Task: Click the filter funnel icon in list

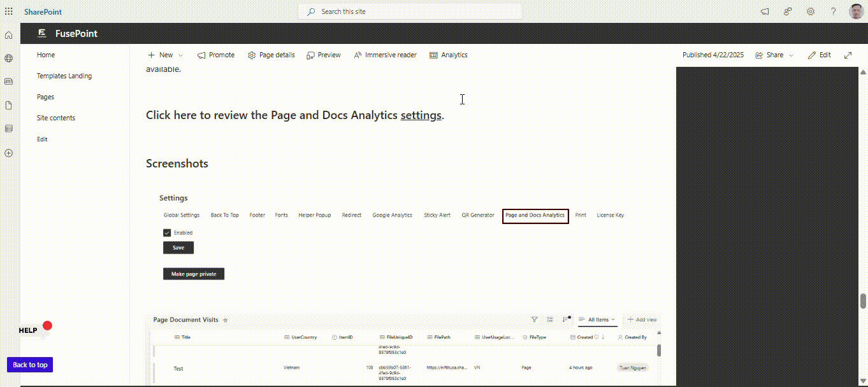Action: [534, 320]
